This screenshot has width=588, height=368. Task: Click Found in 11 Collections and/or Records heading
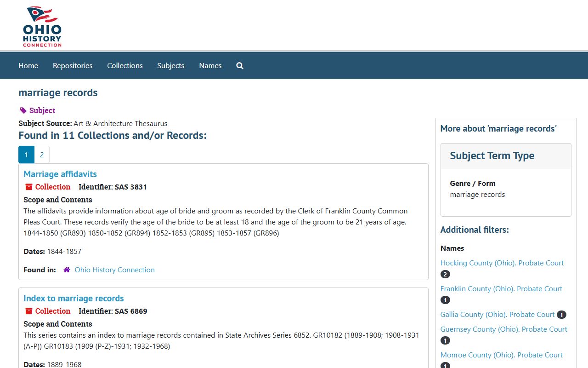click(113, 135)
